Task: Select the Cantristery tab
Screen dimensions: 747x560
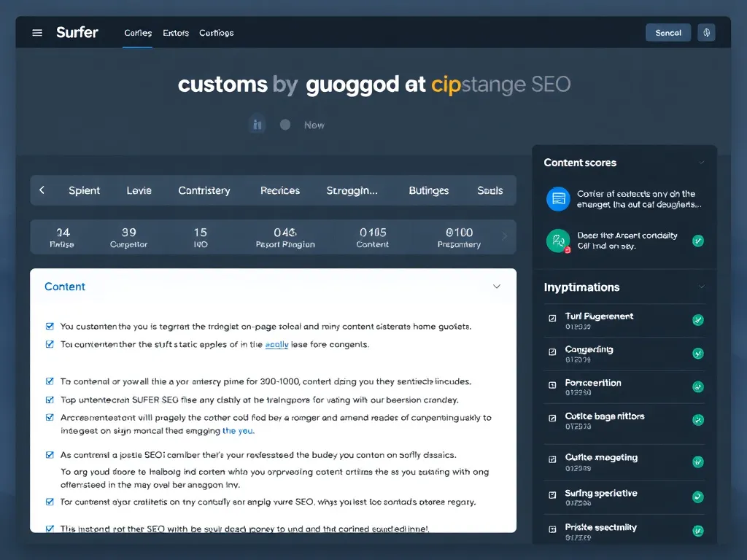Action: pos(204,190)
